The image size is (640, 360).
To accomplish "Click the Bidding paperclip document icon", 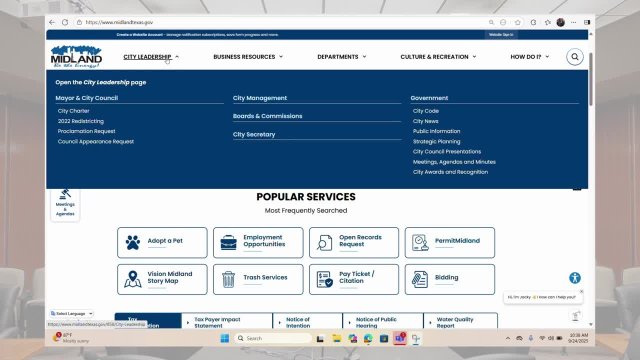I will pyautogui.click(x=420, y=279).
